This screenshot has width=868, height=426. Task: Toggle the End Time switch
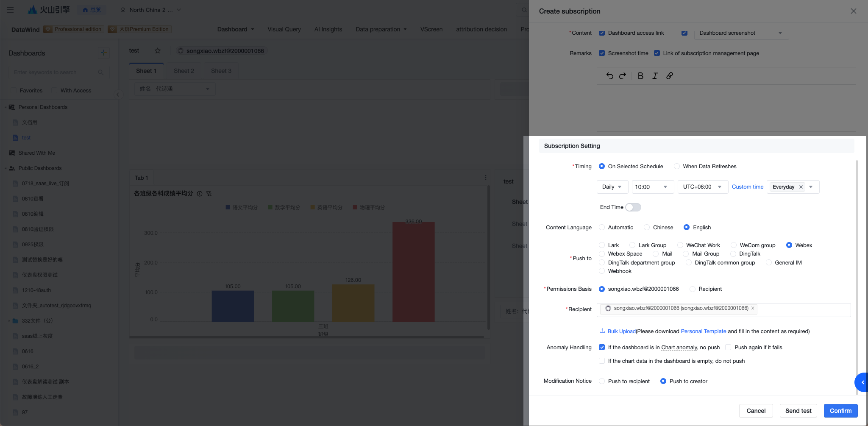click(633, 207)
